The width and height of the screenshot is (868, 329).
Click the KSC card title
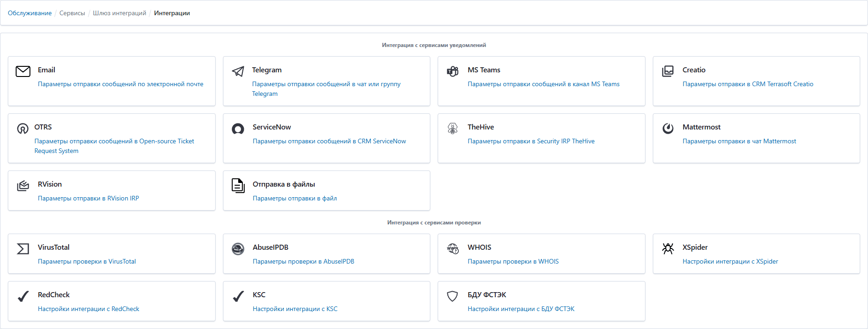pos(259,294)
